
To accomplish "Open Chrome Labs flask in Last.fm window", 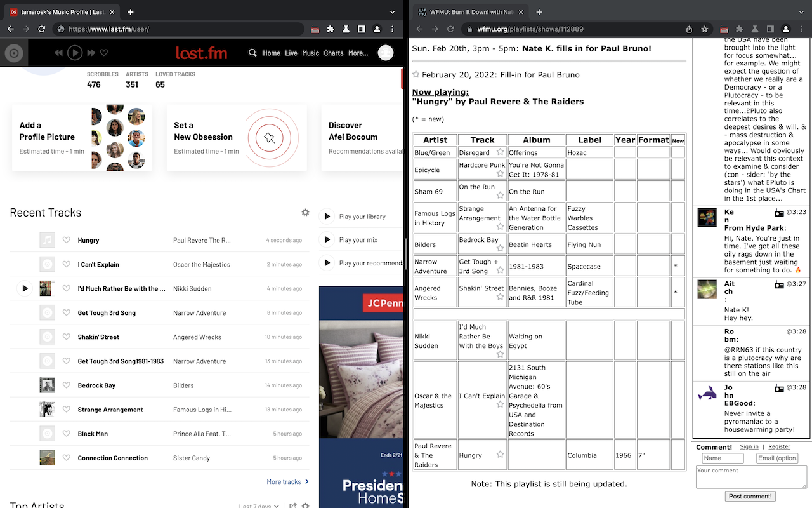I will click(346, 29).
